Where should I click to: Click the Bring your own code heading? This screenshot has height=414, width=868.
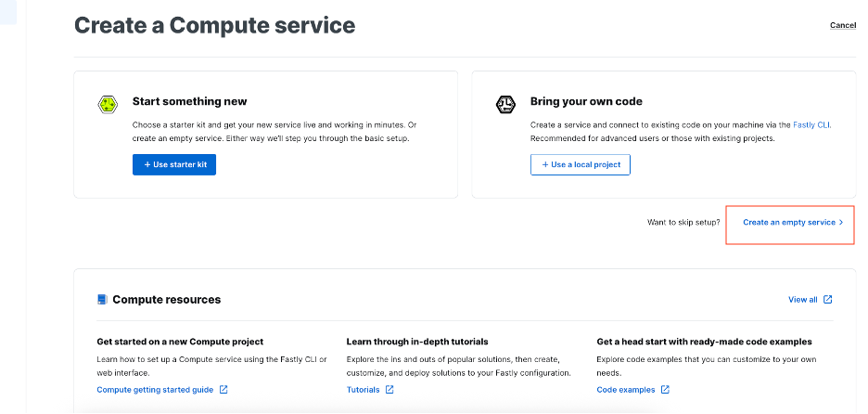(586, 101)
